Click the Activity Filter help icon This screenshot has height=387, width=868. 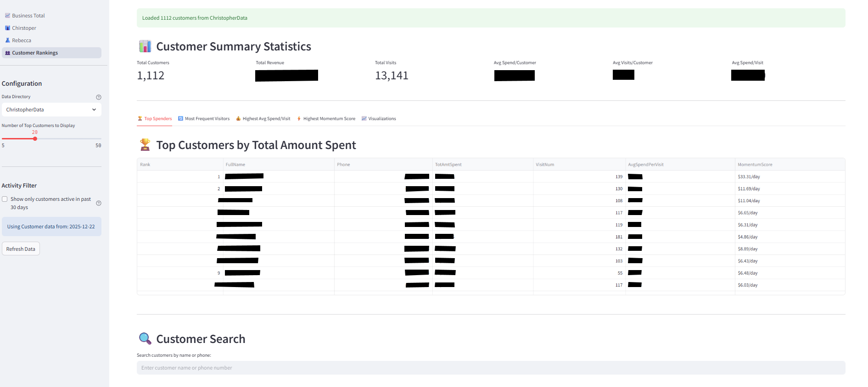tap(99, 203)
